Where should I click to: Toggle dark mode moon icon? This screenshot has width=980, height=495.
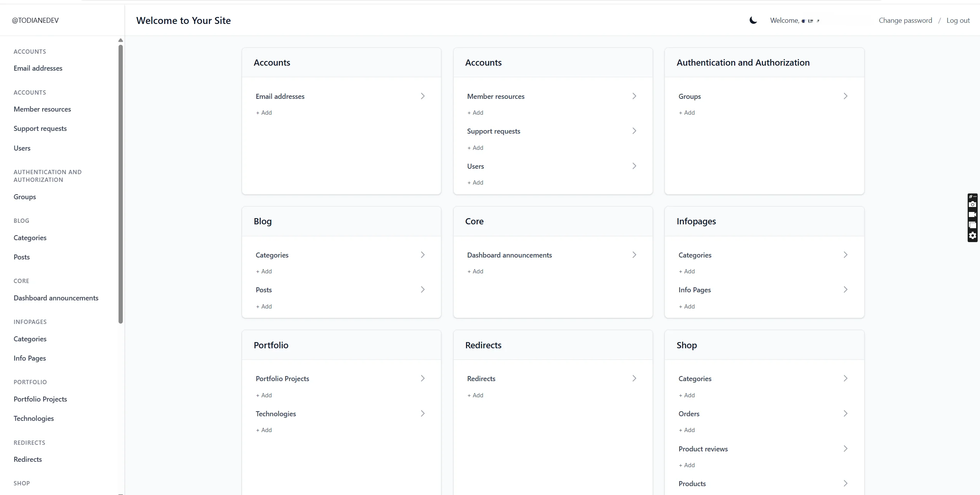tap(753, 20)
